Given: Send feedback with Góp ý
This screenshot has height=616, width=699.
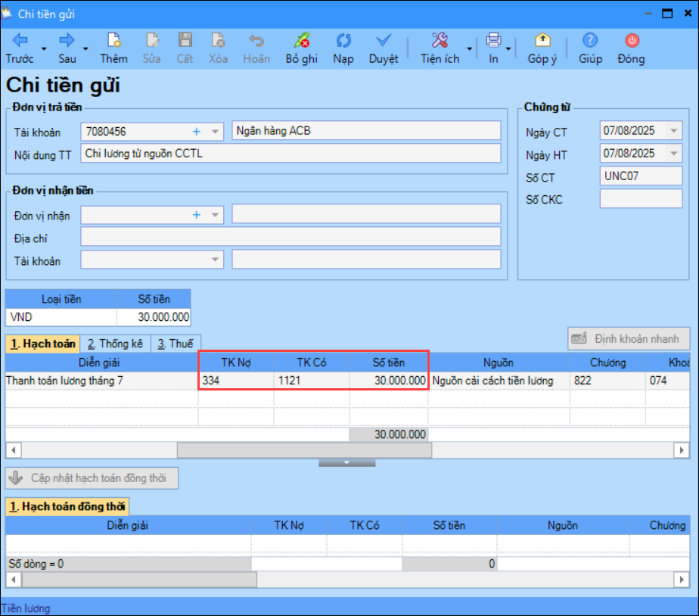Looking at the screenshot, I should (x=542, y=48).
